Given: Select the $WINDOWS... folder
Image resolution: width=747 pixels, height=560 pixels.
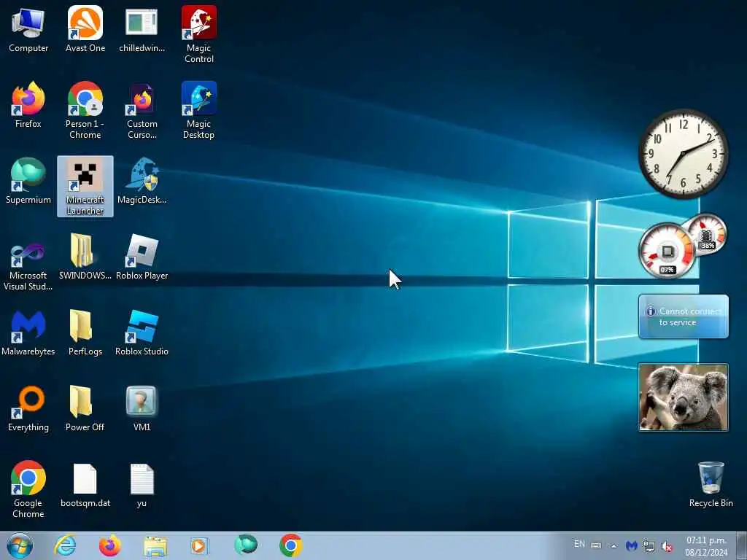Looking at the screenshot, I should click(85, 257).
